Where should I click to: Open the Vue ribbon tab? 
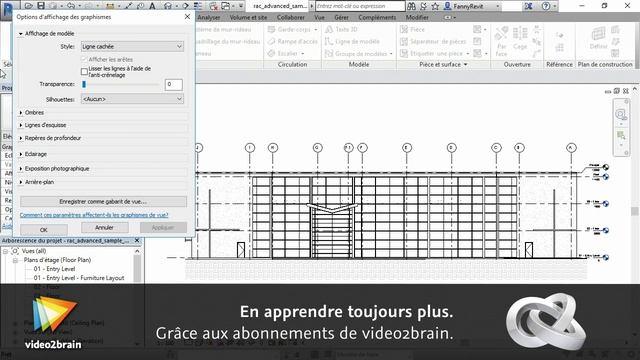pyautogui.click(x=319, y=18)
